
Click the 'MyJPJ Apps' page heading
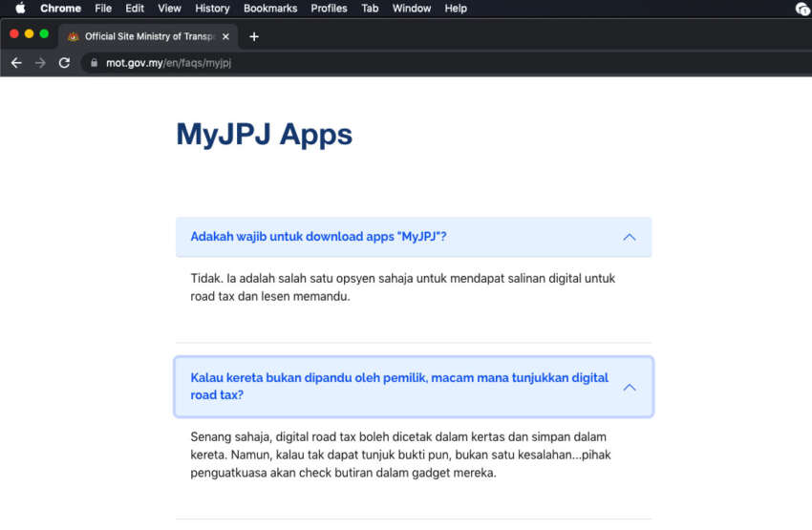coord(264,135)
